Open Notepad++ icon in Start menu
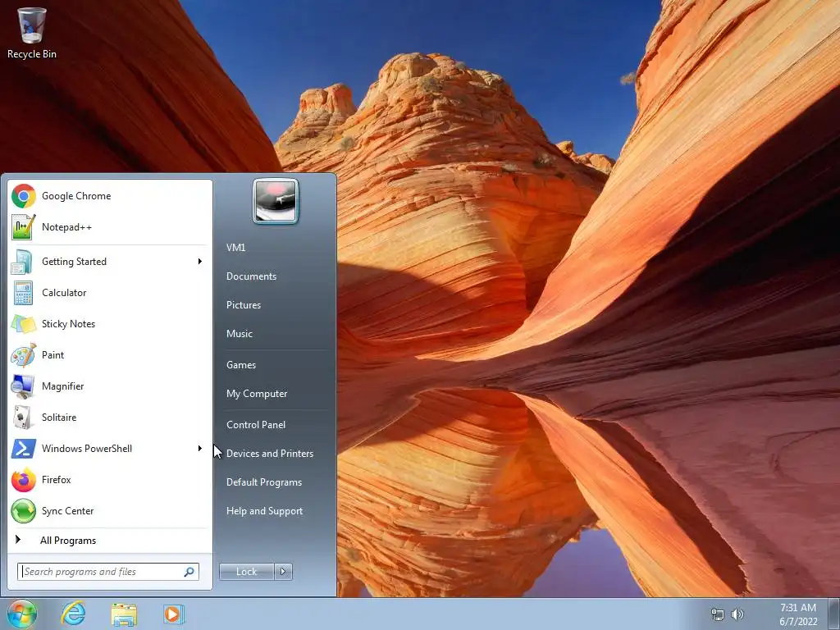This screenshot has width=840, height=630. [x=24, y=227]
